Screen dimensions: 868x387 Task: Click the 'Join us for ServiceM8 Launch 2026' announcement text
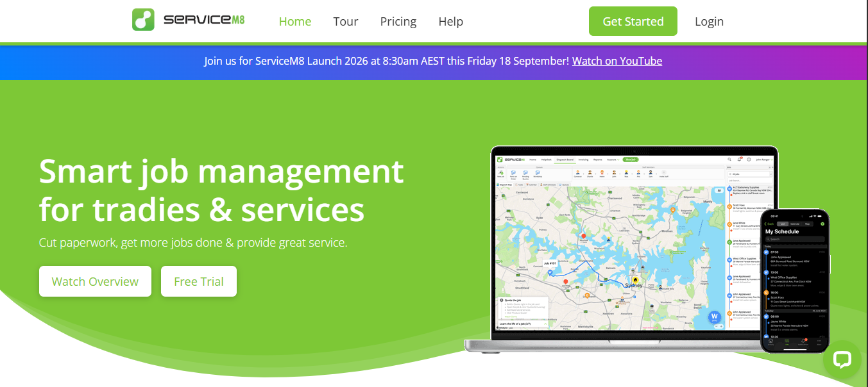pyautogui.click(x=387, y=61)
